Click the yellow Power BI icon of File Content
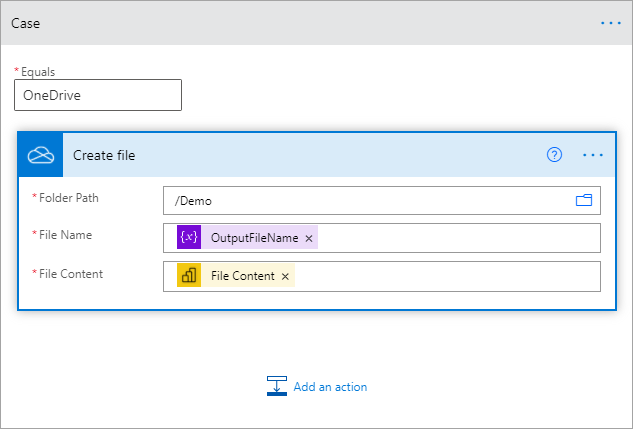 pyautogui.click(x=189, y=276)
